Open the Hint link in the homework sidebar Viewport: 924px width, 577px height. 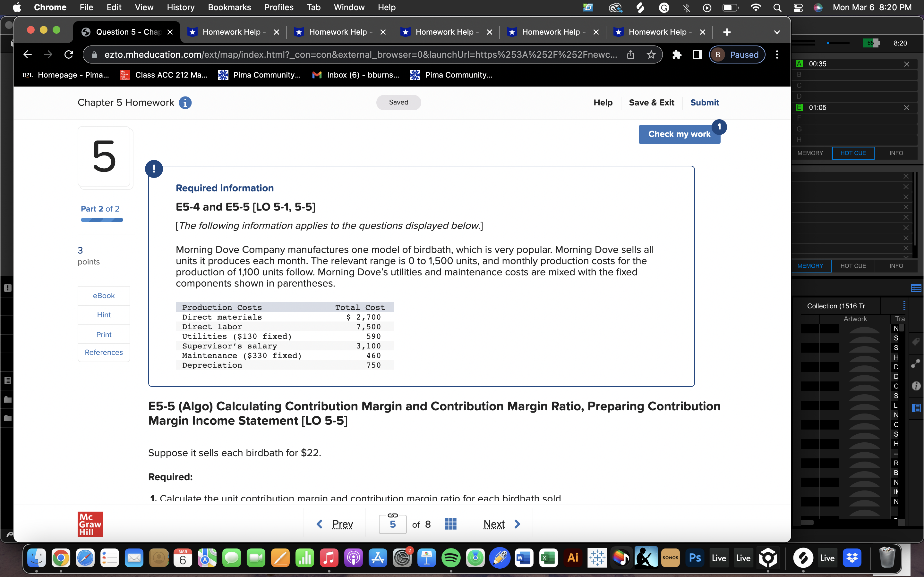tap(104, 314)
